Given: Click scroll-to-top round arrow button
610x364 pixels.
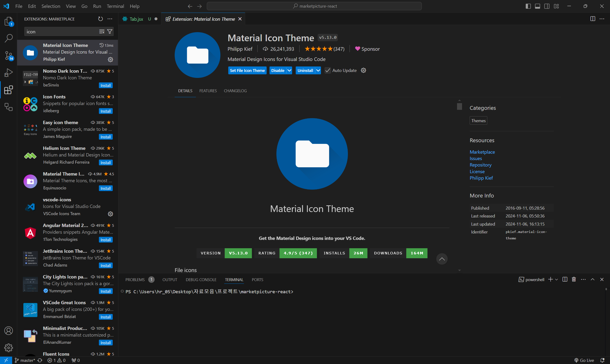Looking at the screenshot, I should [x=442, y=259].
